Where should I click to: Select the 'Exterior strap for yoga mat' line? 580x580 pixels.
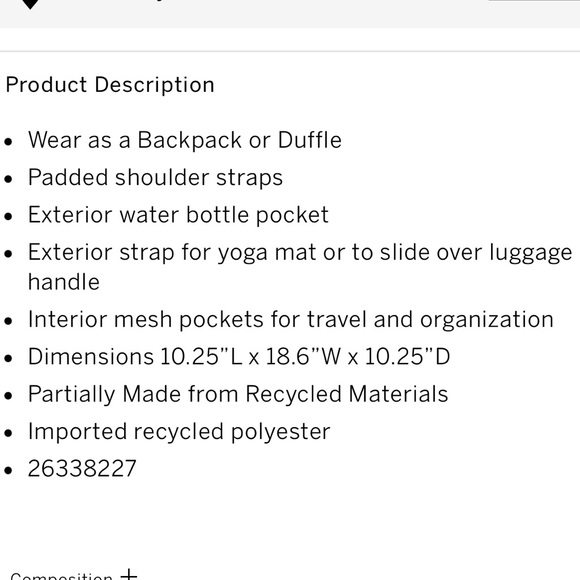pyautogui.click(x=300, y=253)
